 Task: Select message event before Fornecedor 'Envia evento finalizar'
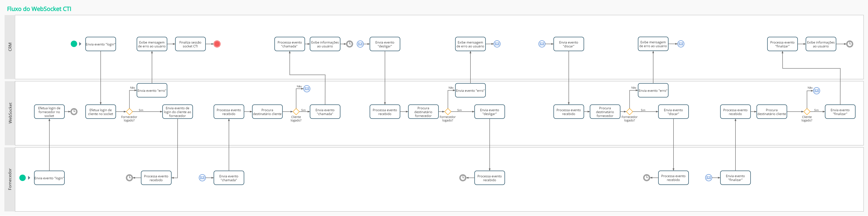click(709, 178)
